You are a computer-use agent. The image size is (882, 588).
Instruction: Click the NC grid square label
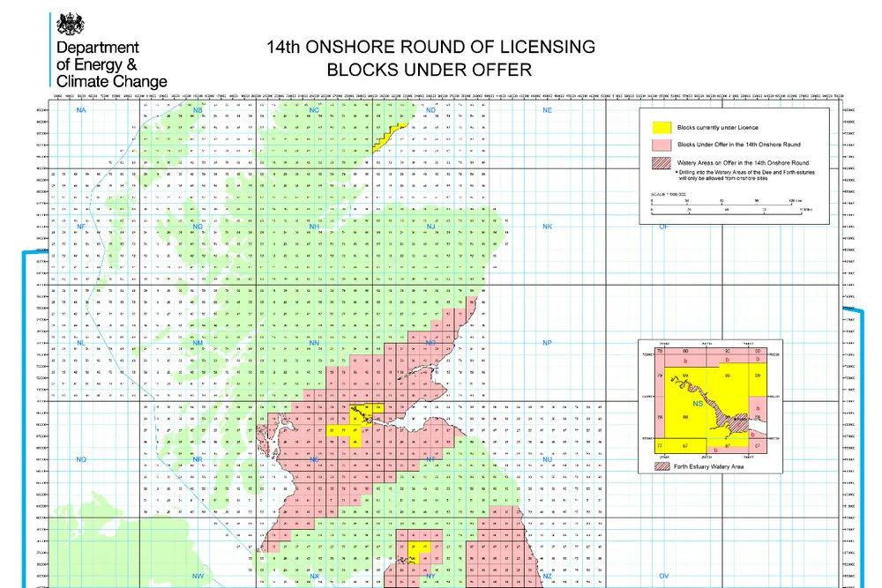[313, 110]
